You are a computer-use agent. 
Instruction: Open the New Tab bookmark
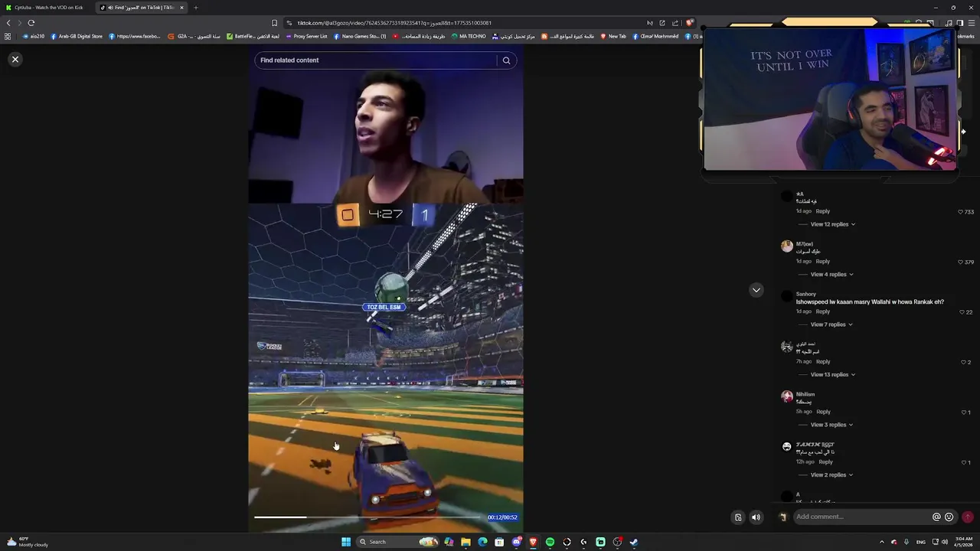pos(613,36)
